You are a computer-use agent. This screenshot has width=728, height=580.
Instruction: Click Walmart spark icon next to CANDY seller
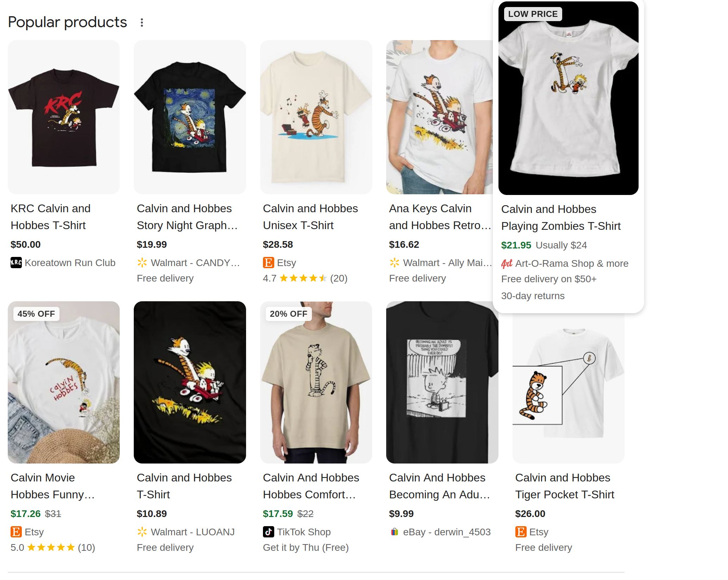tap(142, 263)
